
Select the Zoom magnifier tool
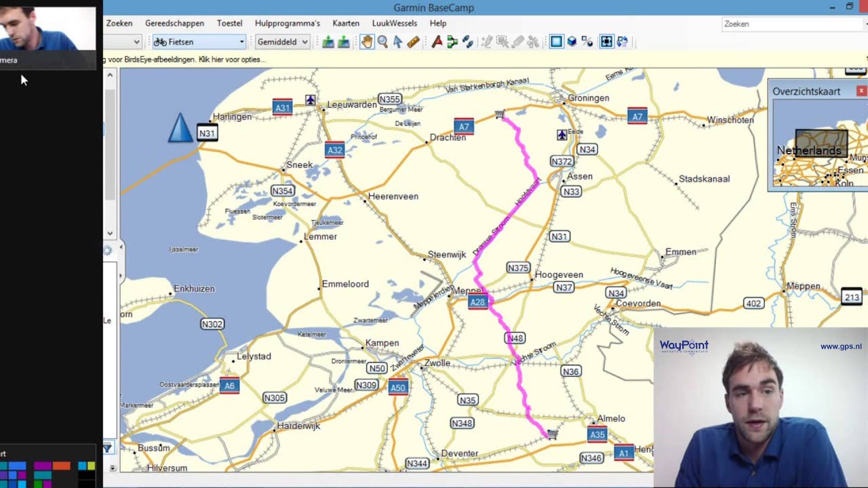[x=382, y=42]
